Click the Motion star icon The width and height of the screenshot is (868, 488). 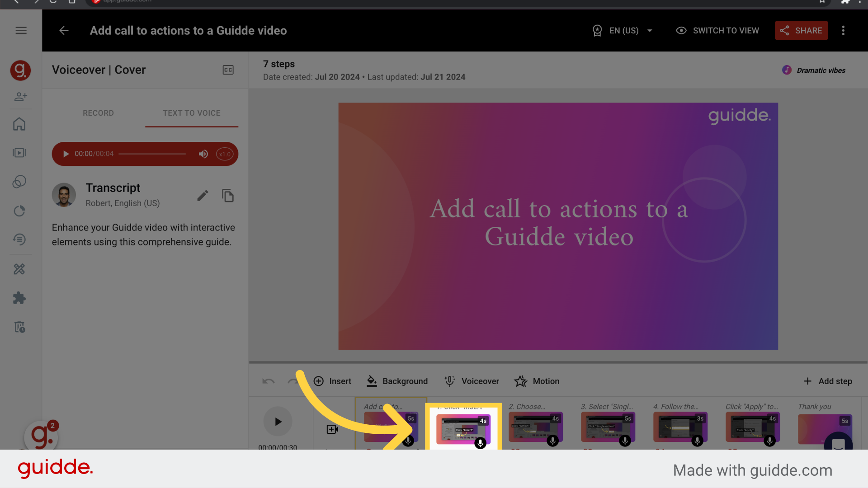(520, 381)
